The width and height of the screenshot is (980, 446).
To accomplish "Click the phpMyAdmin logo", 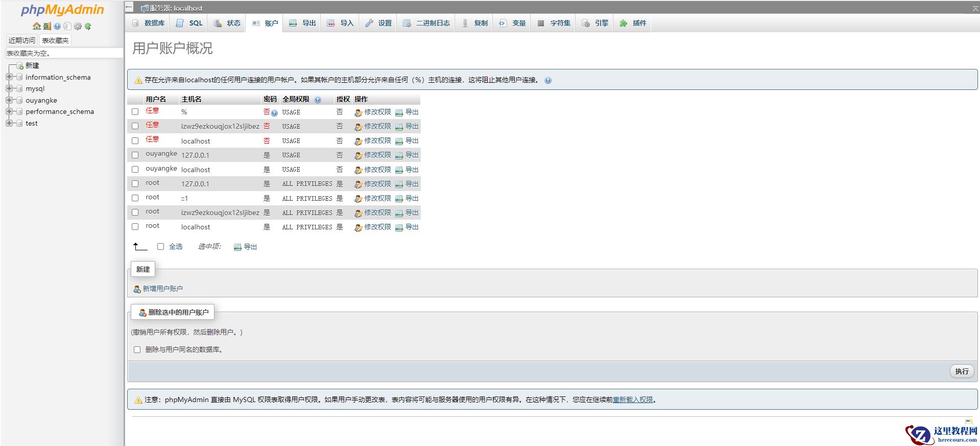I will coord(62,10).
